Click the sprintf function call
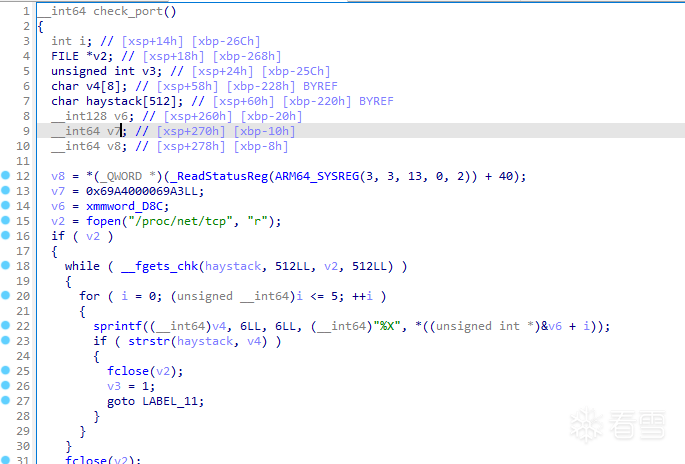Screen dimensions: 685x464 pyautogui.click(x=118, y=326)
